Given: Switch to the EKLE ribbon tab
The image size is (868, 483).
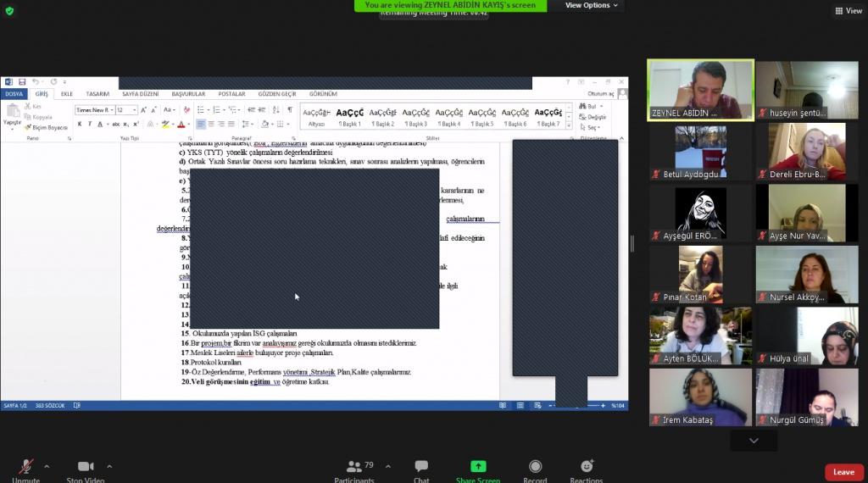Looking at the screenshot, I should pyautogui.click(x=67, y=94).
